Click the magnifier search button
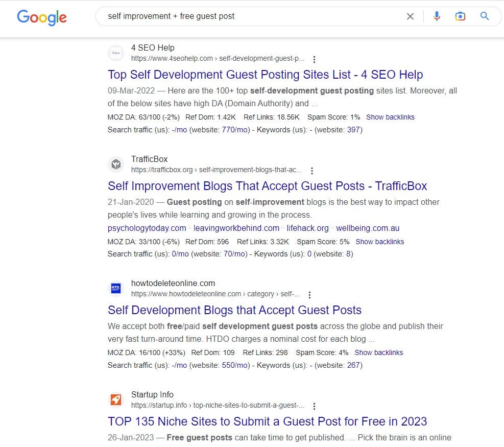504x447 pixels. (485, 16)
